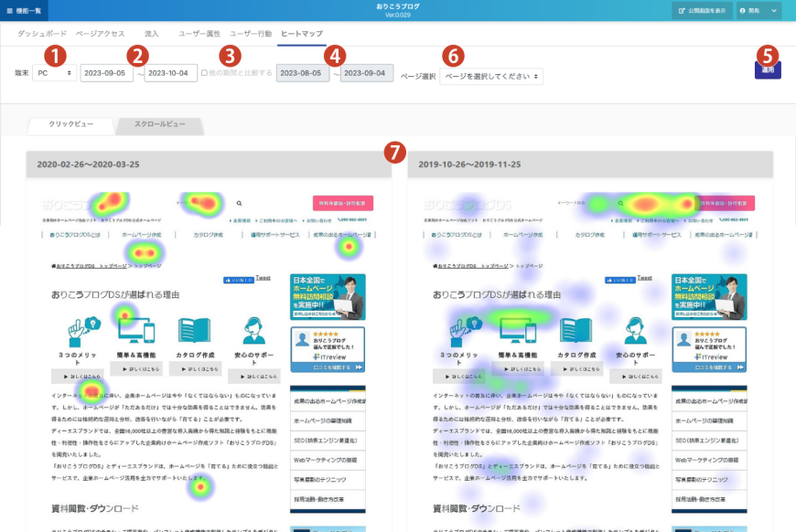Image resolution: width=796 pixels, height=532 pixels.
Task: Enable the 他の期間と比較する checkbox
Action: pyautogui.click(x=204, y=73)
